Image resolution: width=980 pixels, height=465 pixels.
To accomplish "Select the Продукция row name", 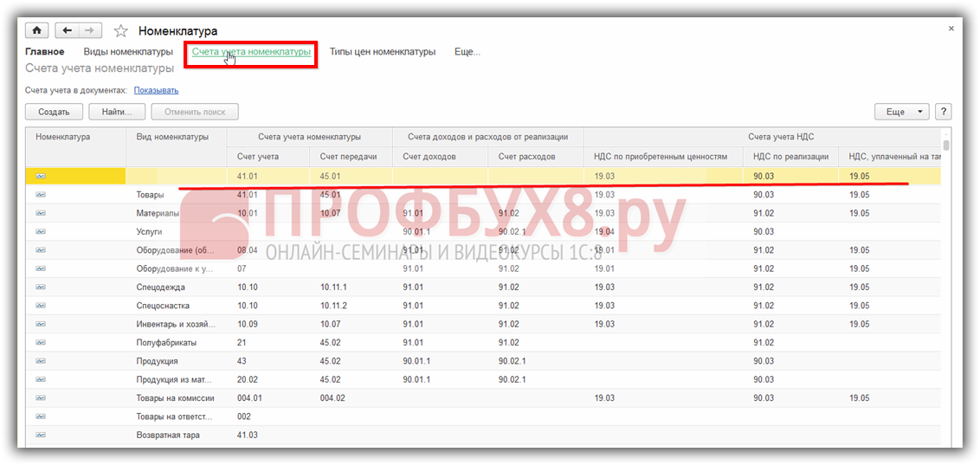I will [x=157, y=361].
